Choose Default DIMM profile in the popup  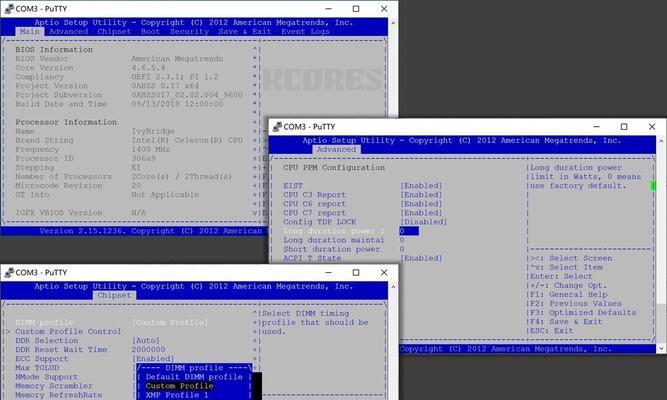click(194, 377)
